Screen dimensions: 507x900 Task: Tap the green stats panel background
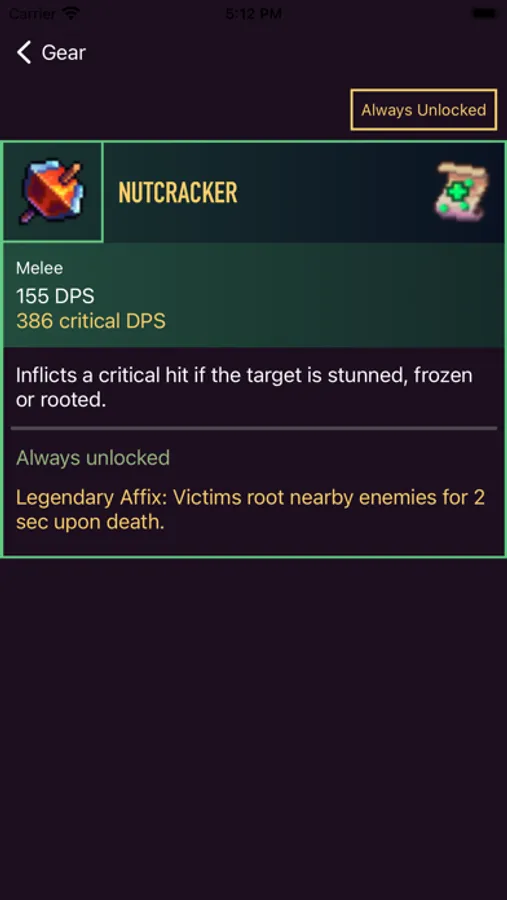[x=254, y=294]
